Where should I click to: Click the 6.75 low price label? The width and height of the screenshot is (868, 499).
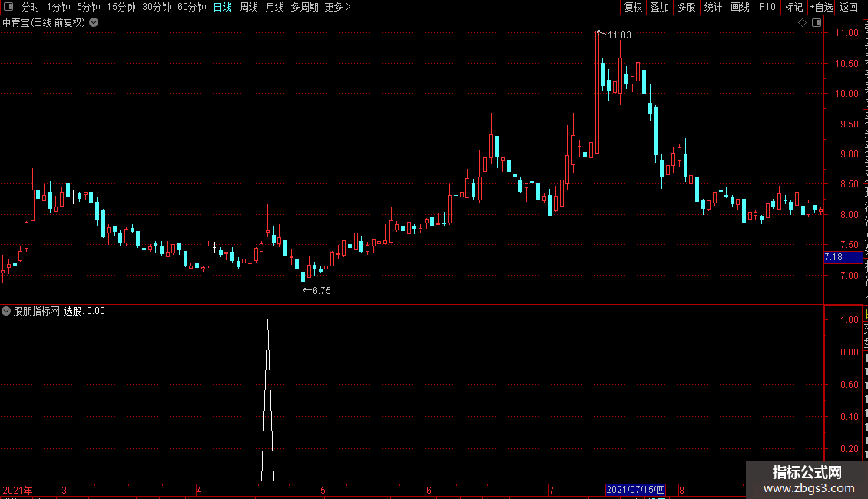(322, 291)
